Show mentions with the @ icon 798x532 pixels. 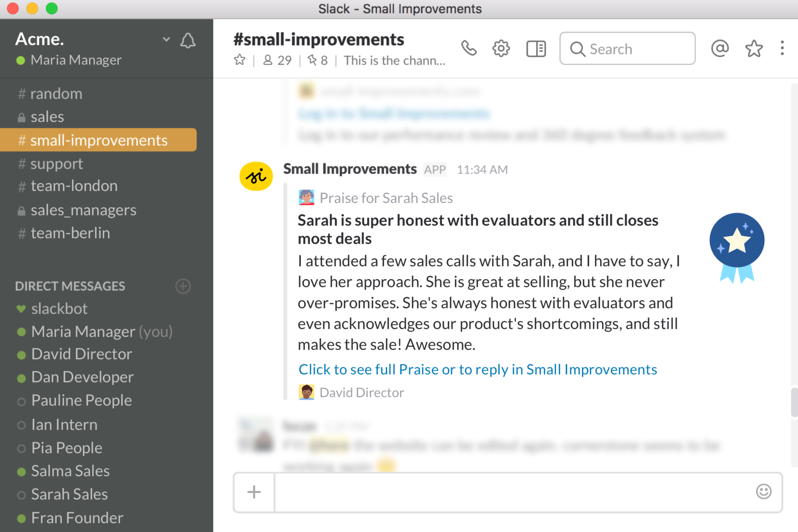[x=720, y=48]
